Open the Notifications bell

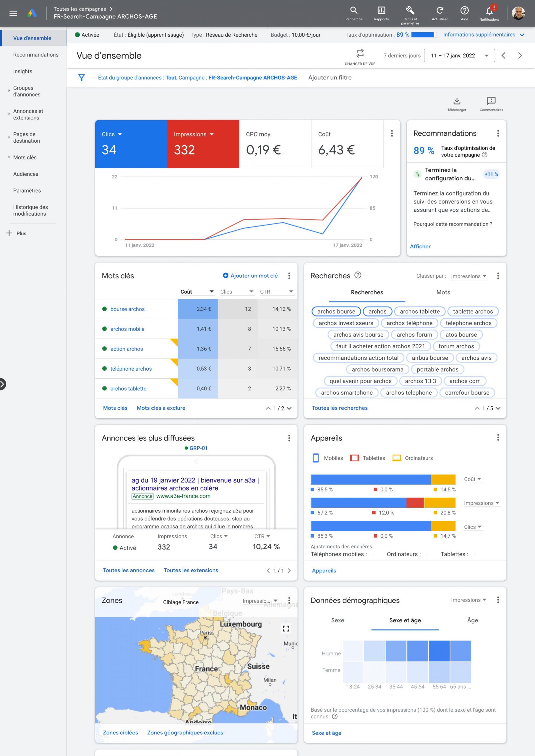tap(489, 14)
